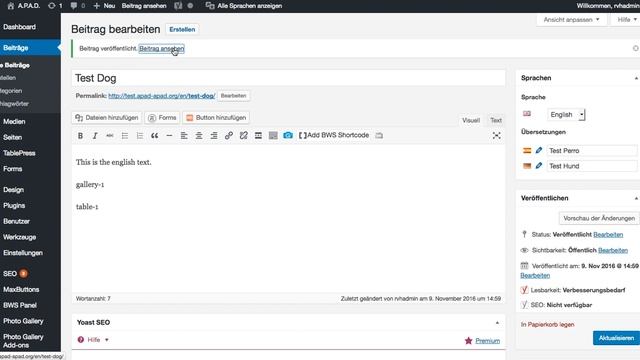This screenshot has height=360, width=640.
Task: Click Yoast icon in admin bar
Action: (178, 6)
